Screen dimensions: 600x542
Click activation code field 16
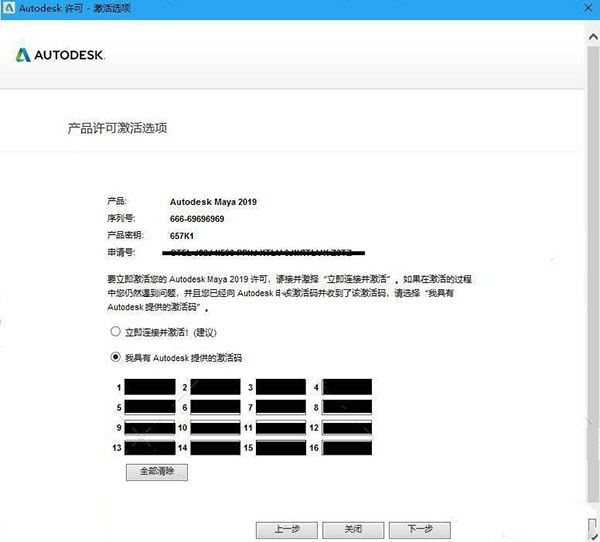[347, 448]
